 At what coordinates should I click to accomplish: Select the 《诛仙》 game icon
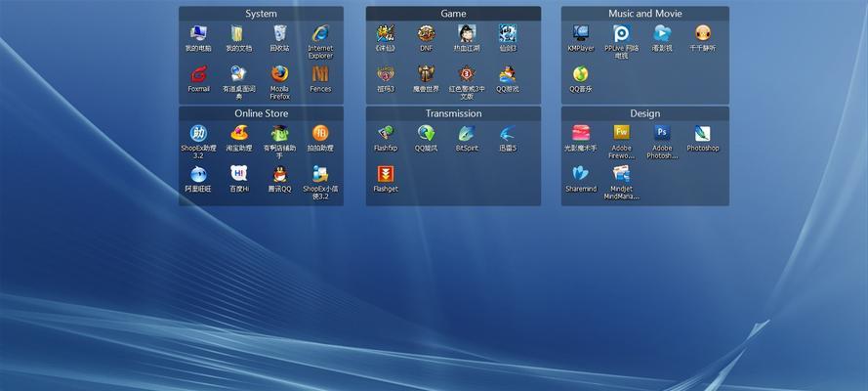pyautogui.click(x=386, y=34)
